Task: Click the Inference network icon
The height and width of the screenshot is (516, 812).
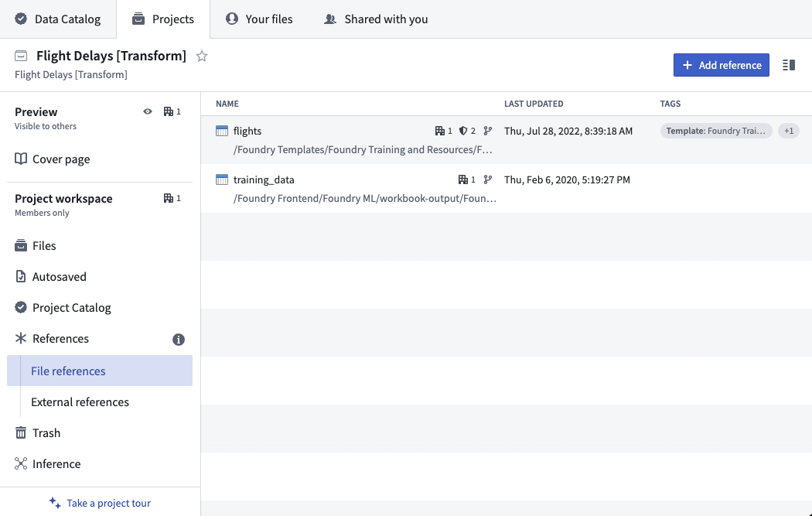Action: (21, 463)
